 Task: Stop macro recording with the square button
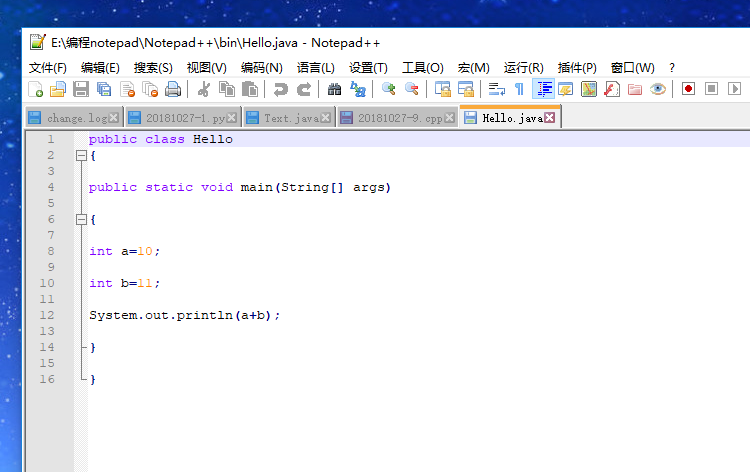(711, 89)
